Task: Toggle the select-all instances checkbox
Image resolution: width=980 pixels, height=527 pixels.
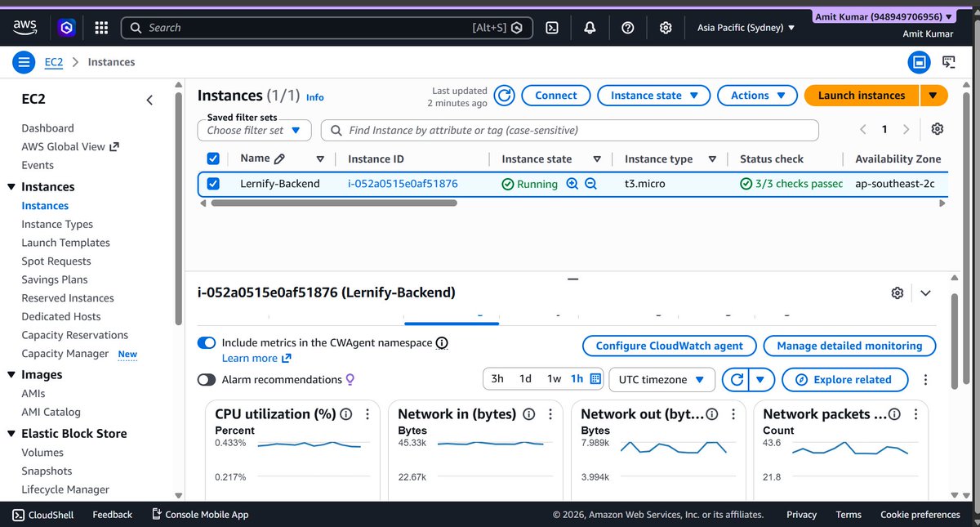Action: coord(213,159)
